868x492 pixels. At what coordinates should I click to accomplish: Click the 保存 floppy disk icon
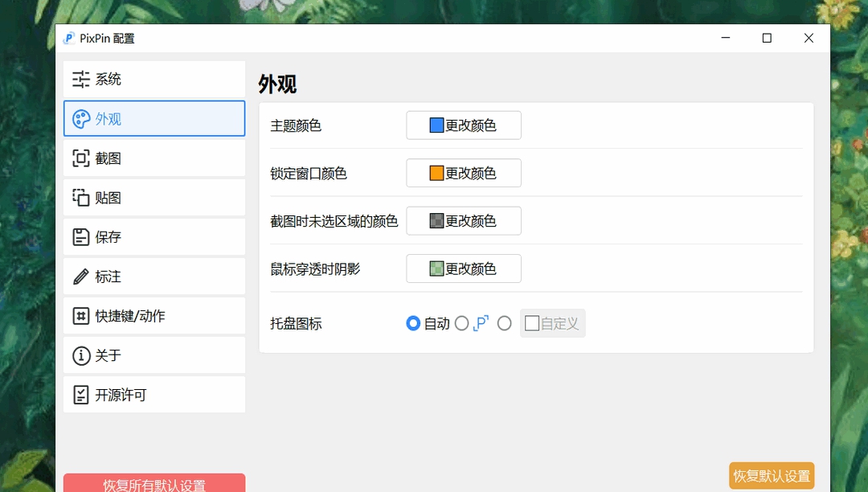pyautogui.click(x=81, y=237)
